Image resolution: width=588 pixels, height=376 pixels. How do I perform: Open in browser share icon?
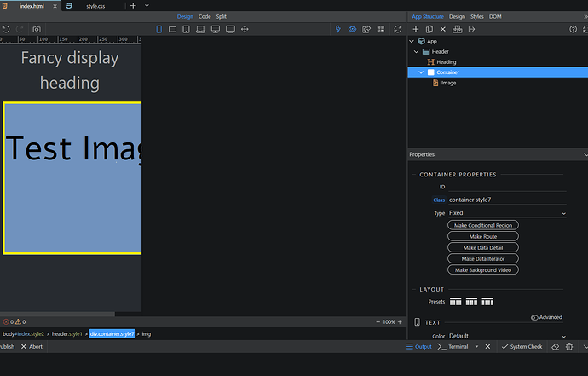point(366,29)
